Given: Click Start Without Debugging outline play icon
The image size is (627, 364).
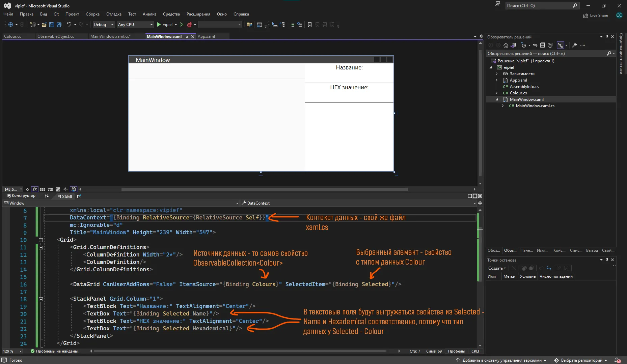Looking at the screenshot, I should [182, 25].
